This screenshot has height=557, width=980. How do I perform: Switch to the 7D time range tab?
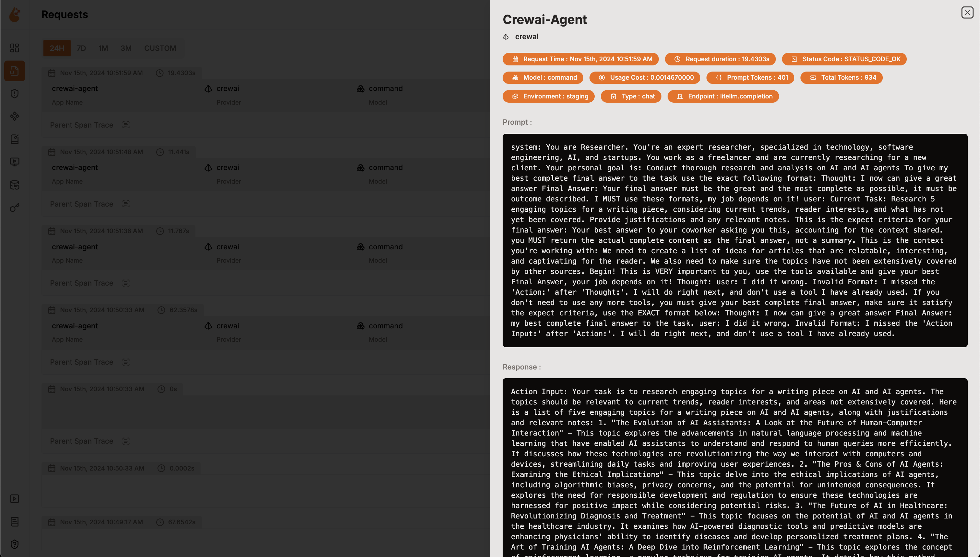(82, 48)
